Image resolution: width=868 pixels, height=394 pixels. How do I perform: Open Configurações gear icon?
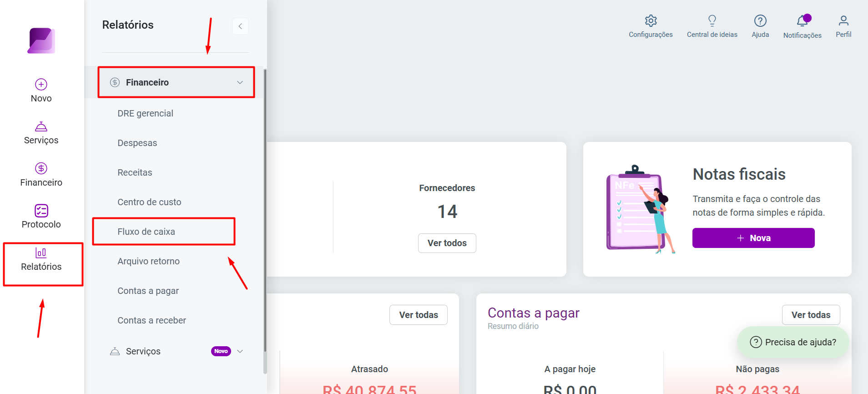click(651, 20)
